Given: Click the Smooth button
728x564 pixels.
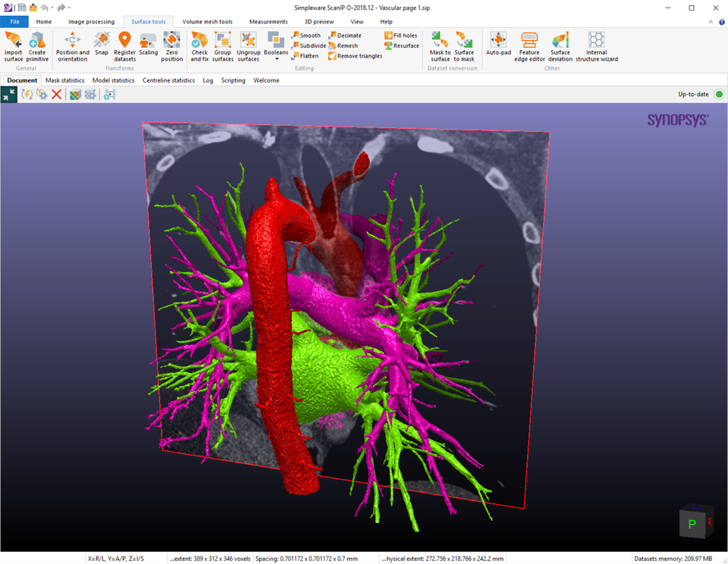Looking at the screenshot, I should (305, 36).
